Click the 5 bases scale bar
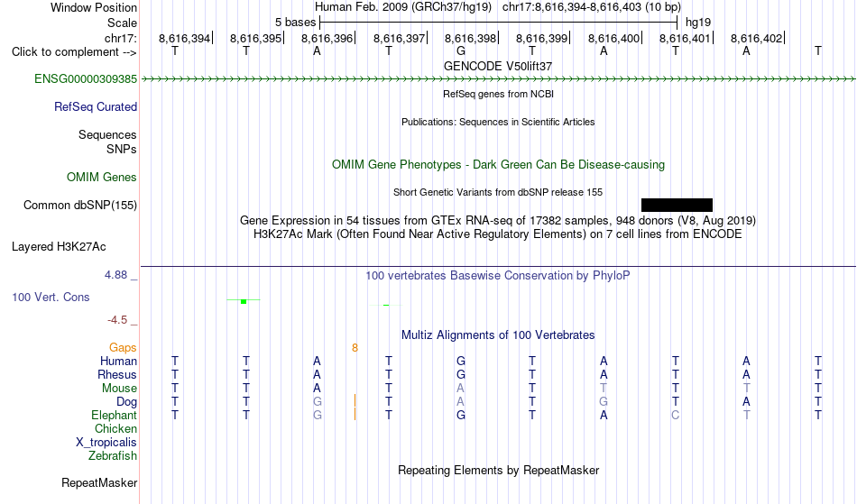The image size is (857, 504). 499,23
